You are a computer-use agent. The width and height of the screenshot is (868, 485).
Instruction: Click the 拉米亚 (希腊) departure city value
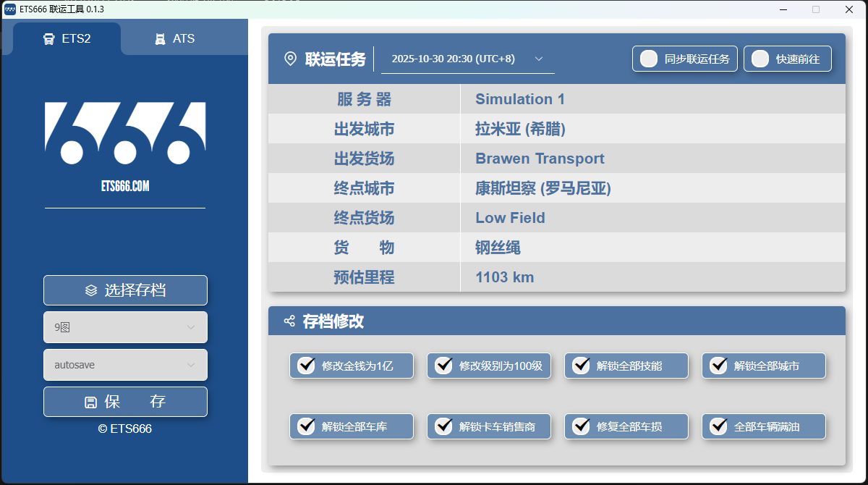520,129
